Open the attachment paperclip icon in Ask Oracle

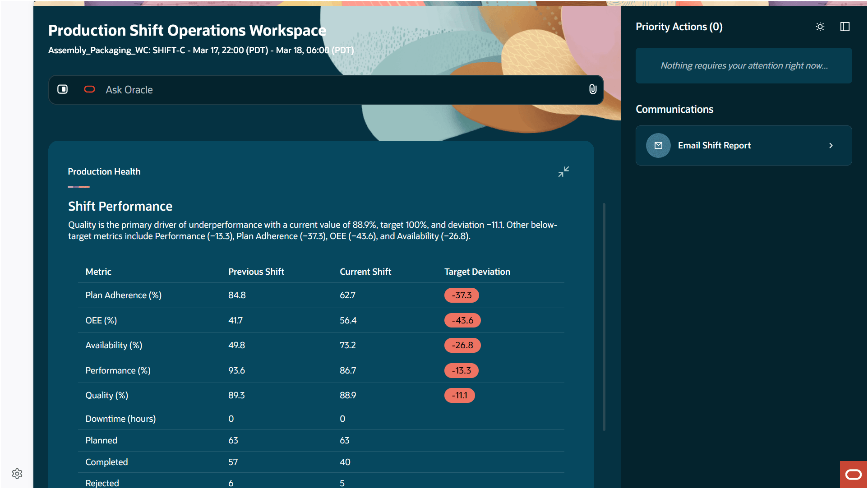[592, 89]
